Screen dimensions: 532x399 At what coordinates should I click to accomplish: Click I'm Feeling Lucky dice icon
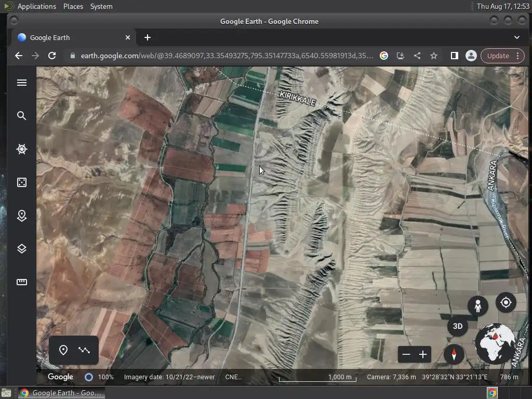22,182
